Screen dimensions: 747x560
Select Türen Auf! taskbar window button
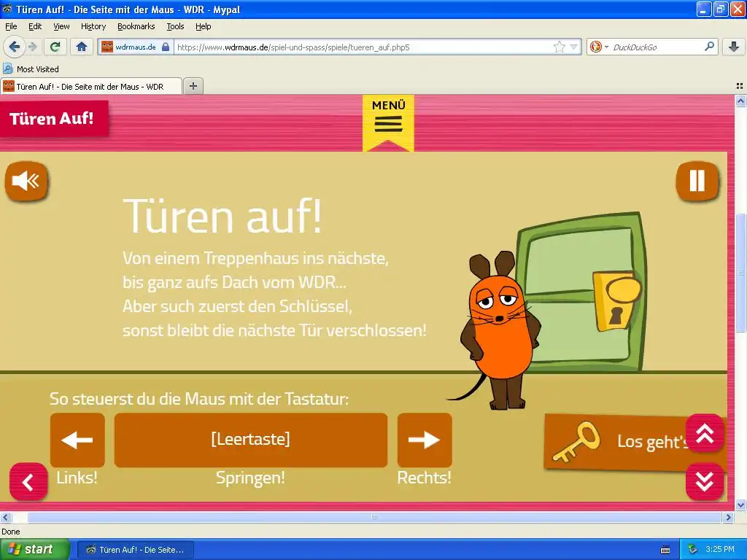135,550
